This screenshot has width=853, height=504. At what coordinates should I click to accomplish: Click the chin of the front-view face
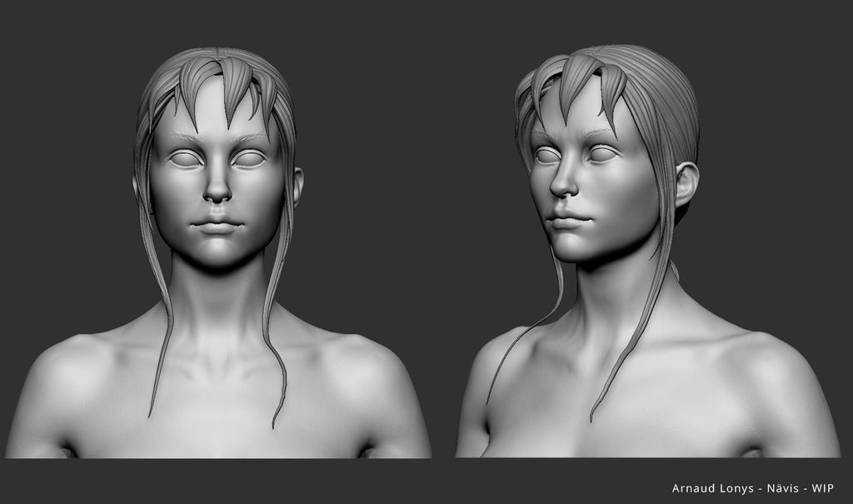[217, 252]
